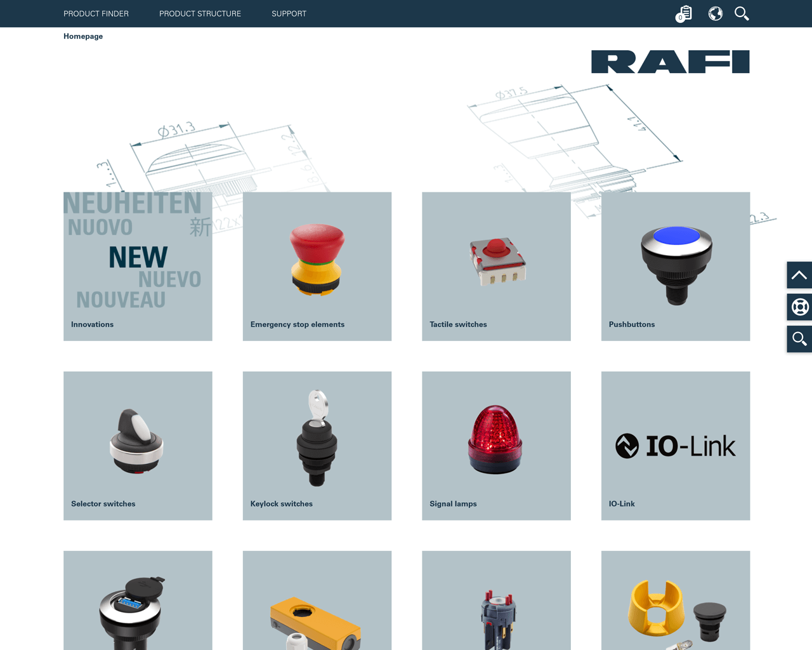Viewport: 812px width, 650px height.
Task: Open the IO-Link category tile
Action: coord(675,446)
